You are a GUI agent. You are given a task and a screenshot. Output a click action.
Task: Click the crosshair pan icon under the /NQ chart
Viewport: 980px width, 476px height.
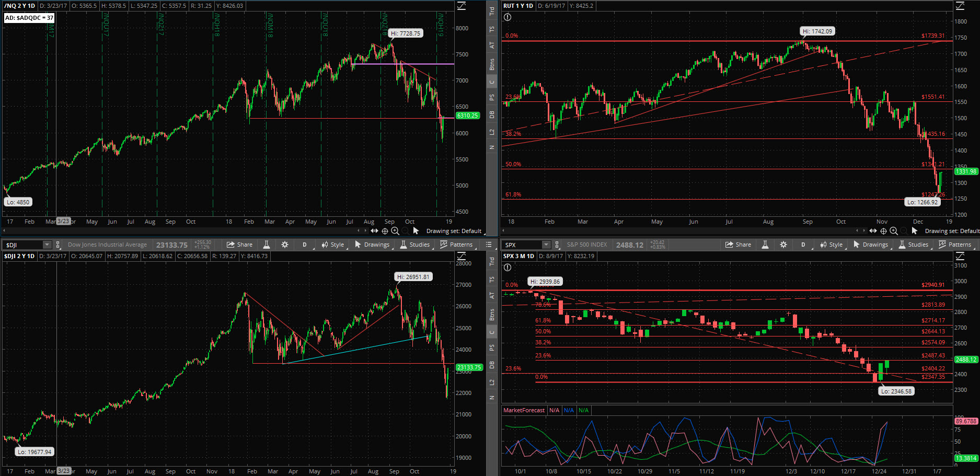coord(385,230)
